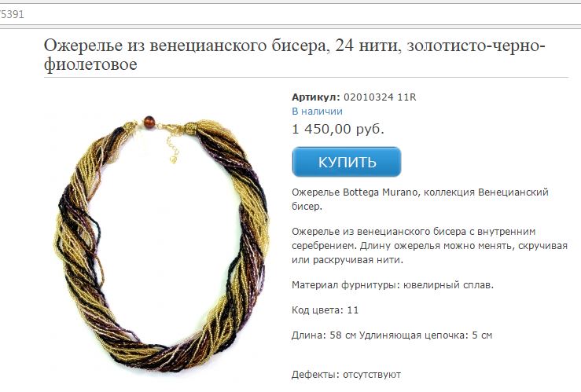Click the amber bead clasp in the photo
This screenshot has height=392, width=581.
[149, 121]
